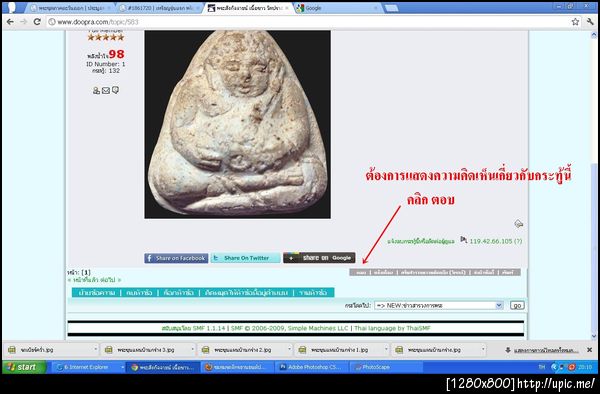Close the downloads bar with the X

tap(590, 350)
